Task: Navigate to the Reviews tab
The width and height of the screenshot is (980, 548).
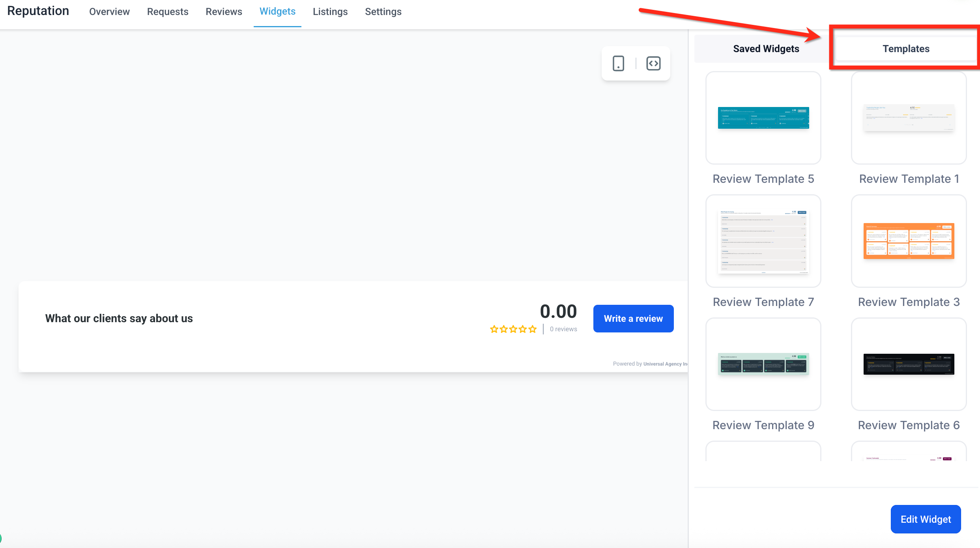Action: 224,12
